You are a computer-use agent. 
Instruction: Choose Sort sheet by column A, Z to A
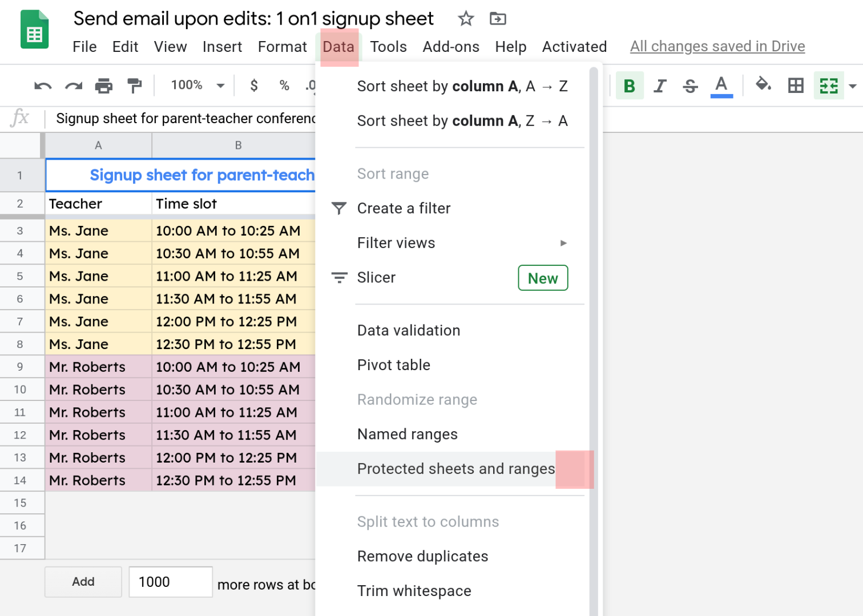(x=453, y=121)
